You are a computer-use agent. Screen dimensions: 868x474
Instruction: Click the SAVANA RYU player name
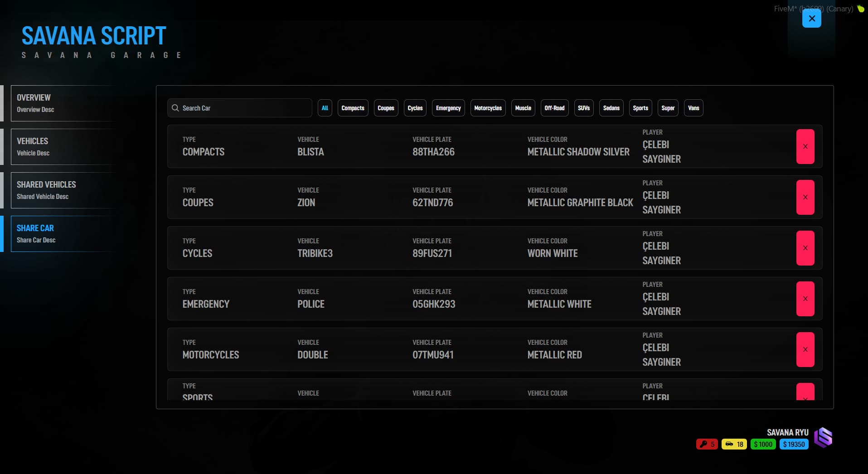pos(787,432)
